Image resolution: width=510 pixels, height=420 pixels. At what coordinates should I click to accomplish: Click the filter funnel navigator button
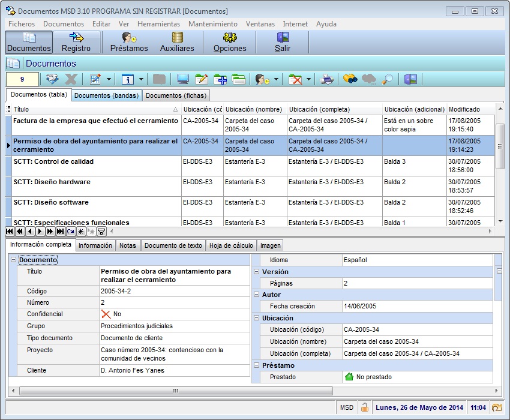click(x=101, y=232)
